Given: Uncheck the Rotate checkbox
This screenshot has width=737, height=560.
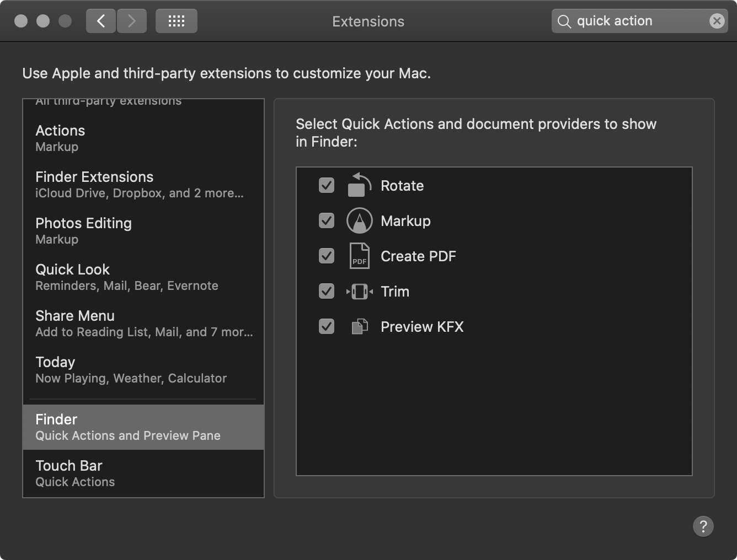Looking at the screenshot, I should [x=327, y=185].
